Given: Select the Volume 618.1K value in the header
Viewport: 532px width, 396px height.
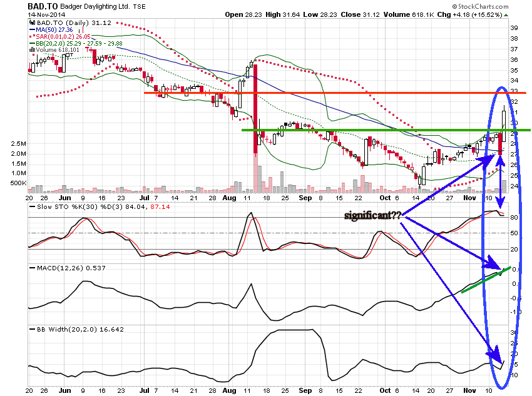Looking at the screenshot, I should click(x=409, y=14).
